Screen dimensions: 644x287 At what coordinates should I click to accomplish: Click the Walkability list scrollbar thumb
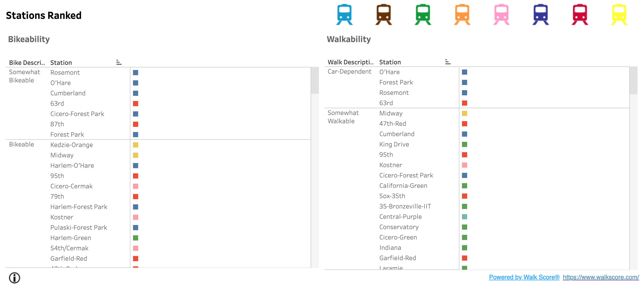point(633,81)
